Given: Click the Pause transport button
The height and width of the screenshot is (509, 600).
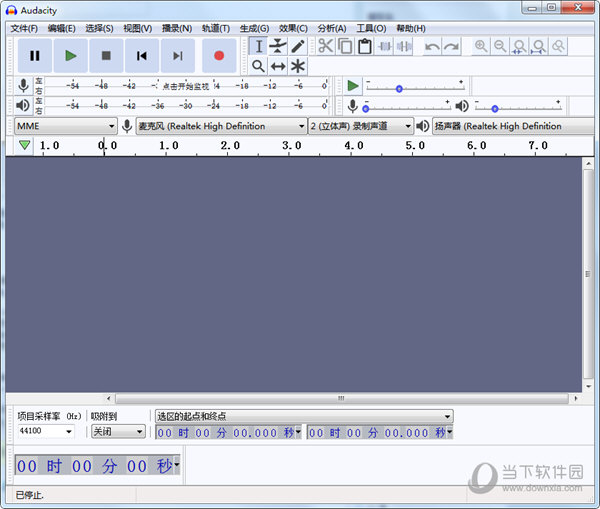Looking at the screenshot, I should point(35,56).
